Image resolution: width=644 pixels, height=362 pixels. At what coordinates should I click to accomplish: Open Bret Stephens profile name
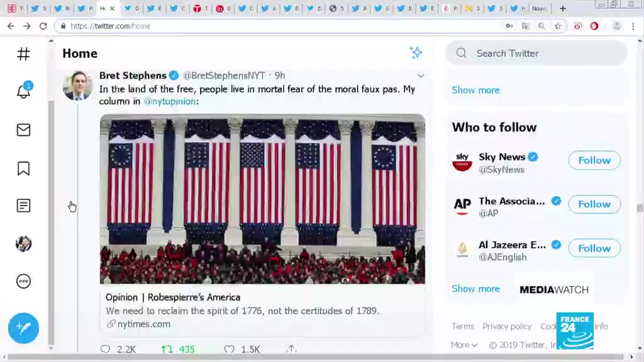[133, 75]
